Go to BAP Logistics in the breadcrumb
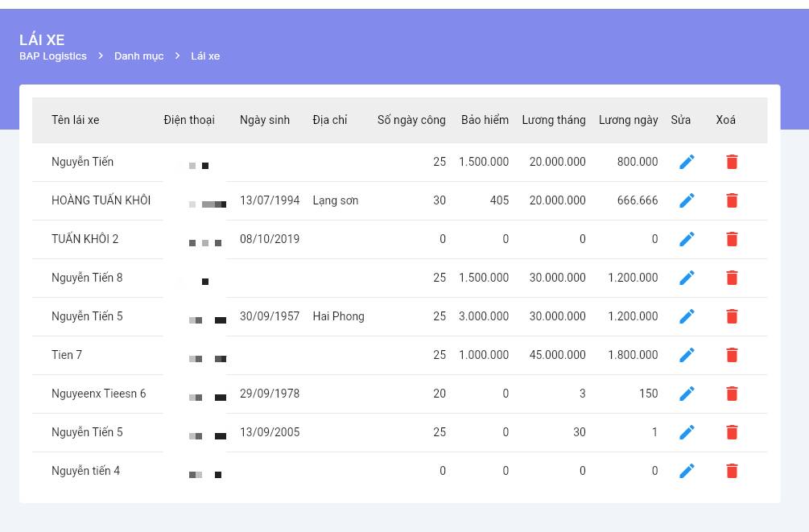Viewport: 809px width, 532px height. pos(53,56)
